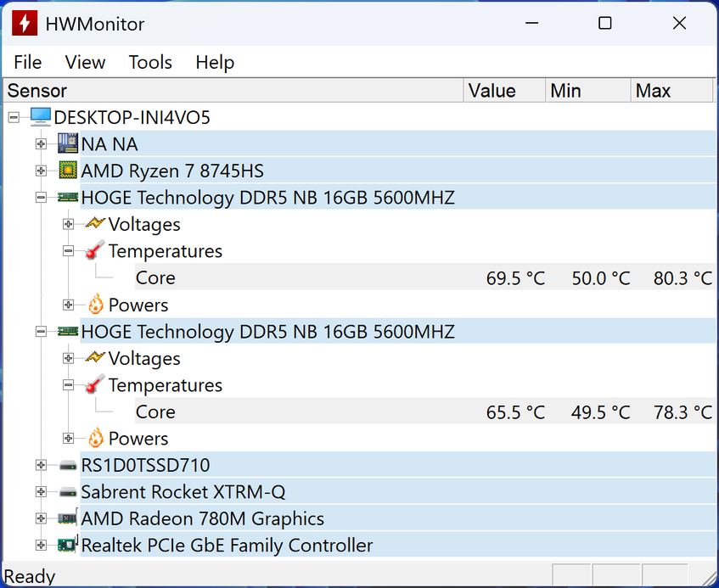Click the CPU chip icon for AMD Ryzen 7
This screenshot has height=588, width=719.
pos(68,171)
